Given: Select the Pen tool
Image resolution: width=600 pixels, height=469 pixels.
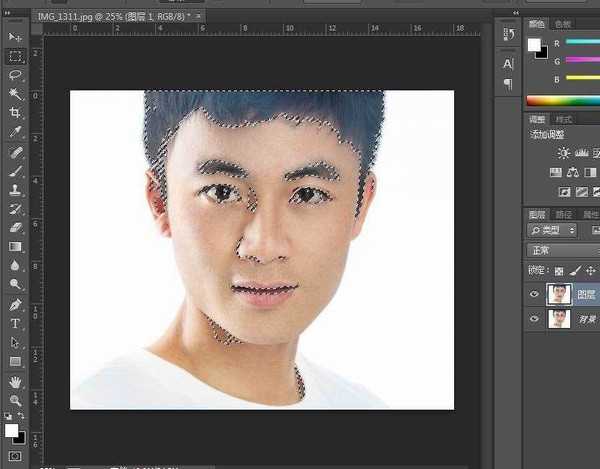Looking at the screenshot, I should point(15,305).
